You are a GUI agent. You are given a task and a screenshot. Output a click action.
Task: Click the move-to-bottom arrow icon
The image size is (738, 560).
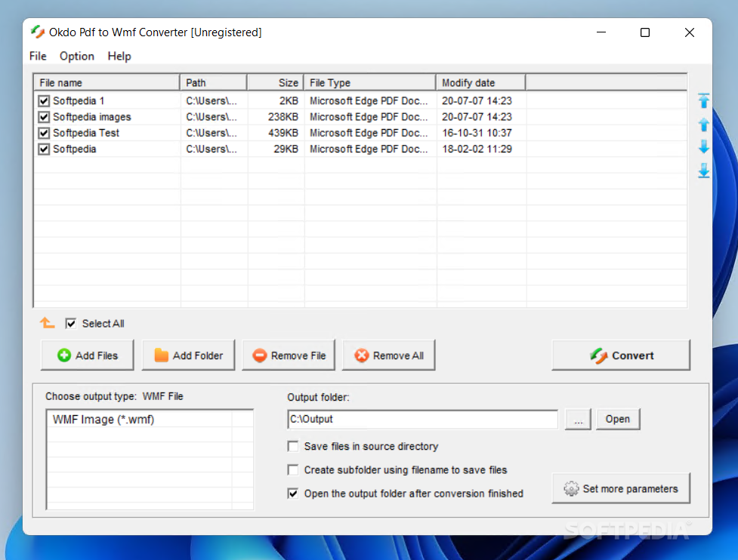point(704,171)
